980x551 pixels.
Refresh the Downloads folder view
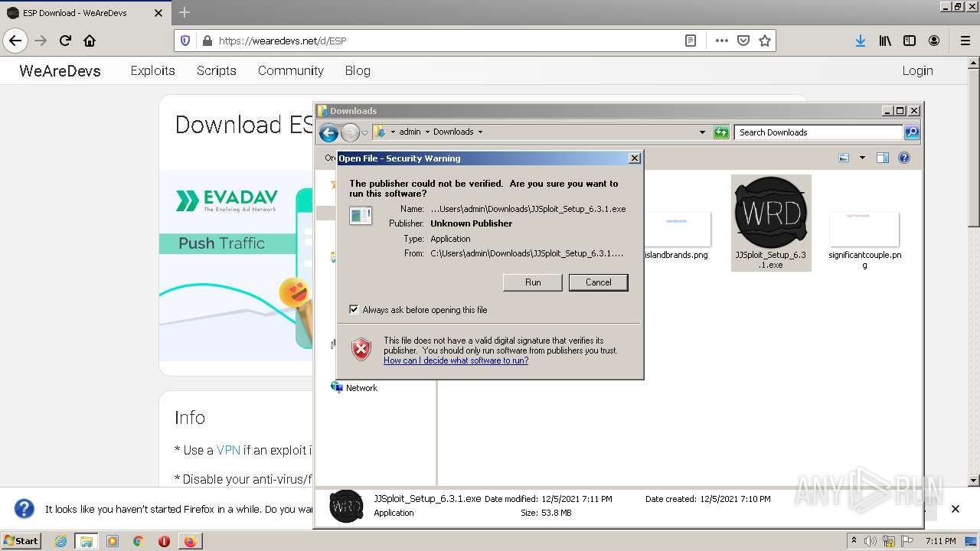pyautogui.click(x=721, y=132)
